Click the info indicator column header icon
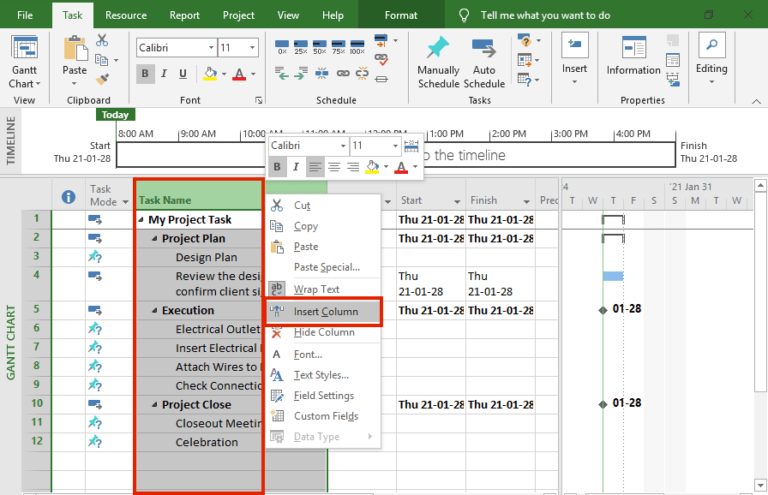 point(69,196)
